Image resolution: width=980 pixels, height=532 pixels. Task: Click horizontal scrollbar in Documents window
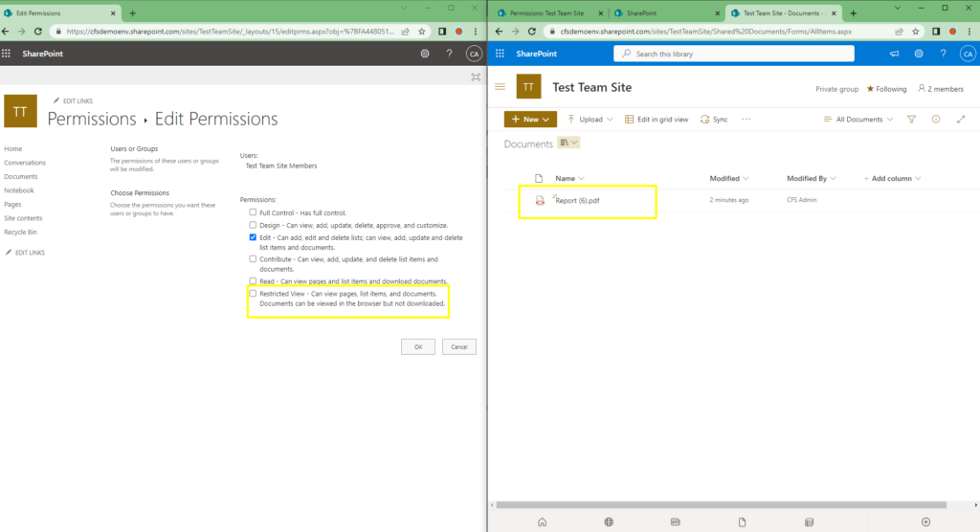(722, 504)
